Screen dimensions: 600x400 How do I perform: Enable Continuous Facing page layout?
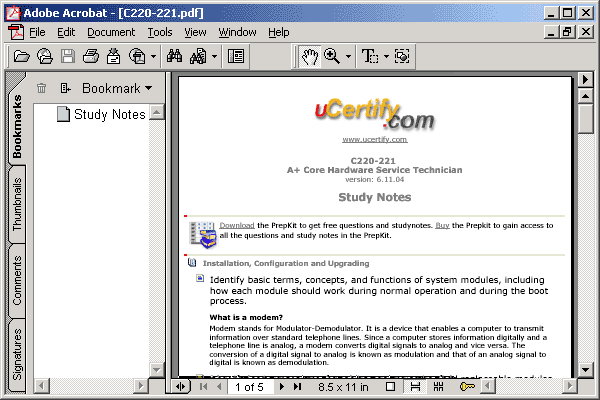(x=439, y=387)
